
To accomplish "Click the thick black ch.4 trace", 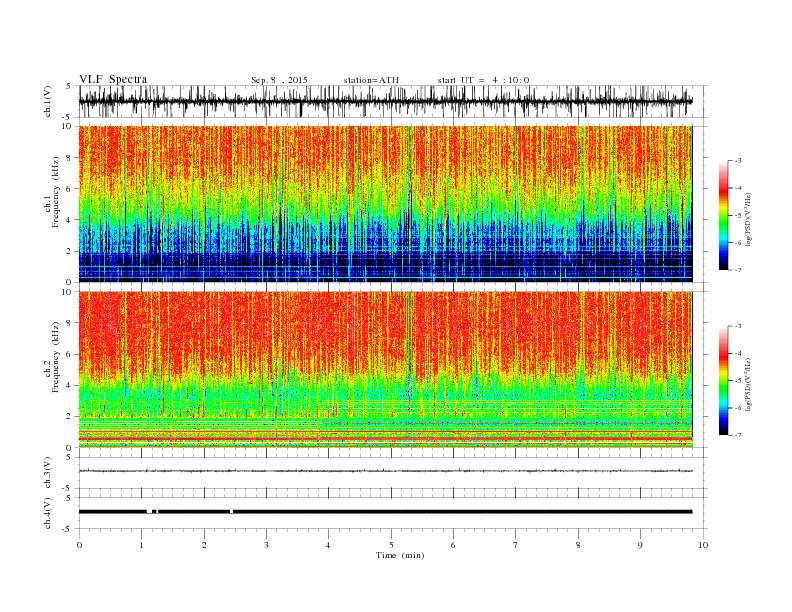I will pos(385,512).
